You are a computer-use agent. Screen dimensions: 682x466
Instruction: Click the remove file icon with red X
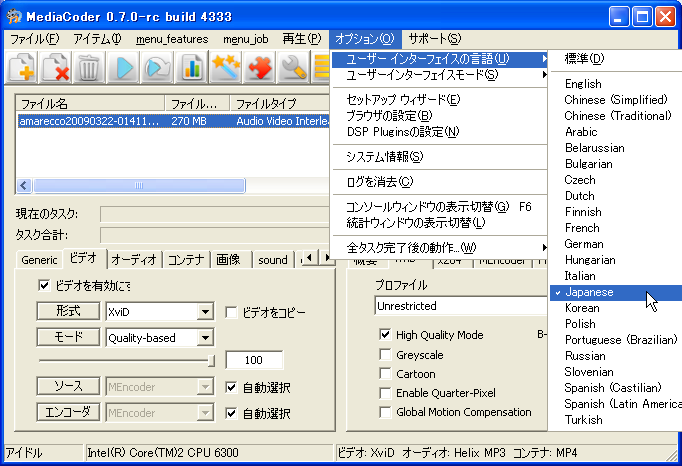click(x=56, y=68)
